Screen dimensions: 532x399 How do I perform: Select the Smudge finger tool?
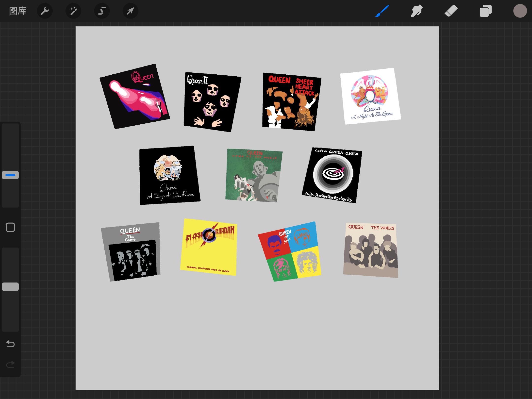(x=416, y=11)
